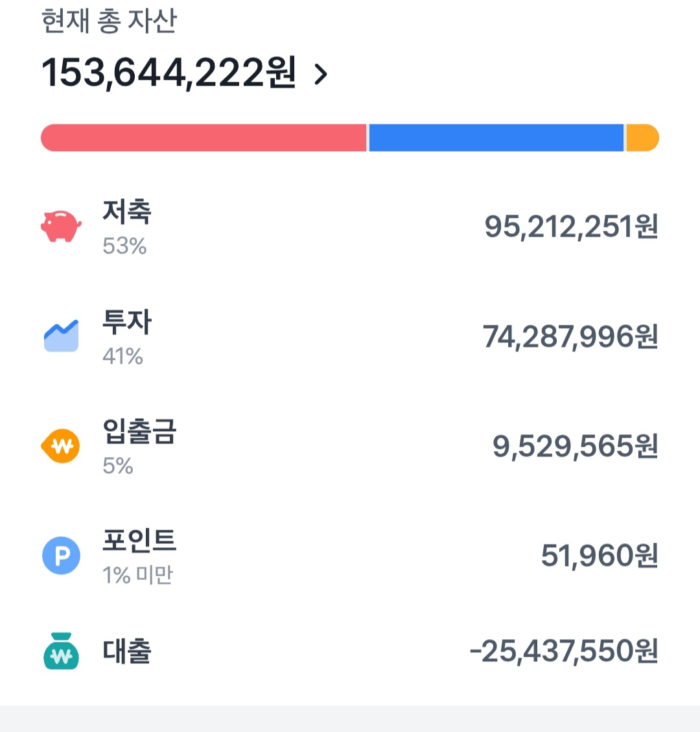The width and height of the screenshot is (700, 732).
Task: Tap the blue P points icon
Action: (x=61, y=556)
